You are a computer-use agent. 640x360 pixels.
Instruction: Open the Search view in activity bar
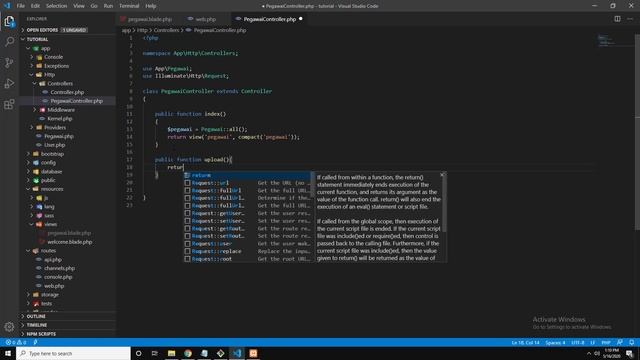[x=9, y=41]
